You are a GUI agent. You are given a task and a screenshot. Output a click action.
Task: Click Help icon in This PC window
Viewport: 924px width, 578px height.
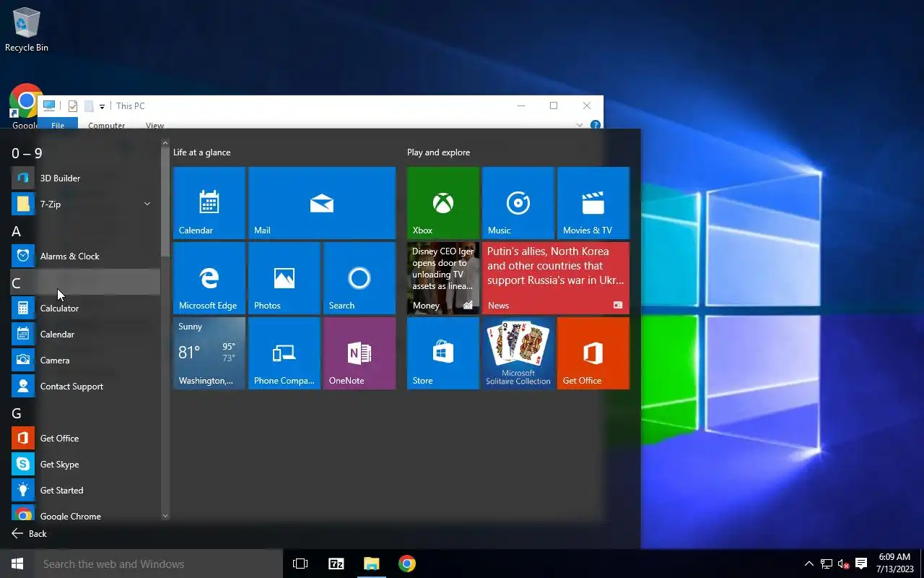(x=596, y=125)
